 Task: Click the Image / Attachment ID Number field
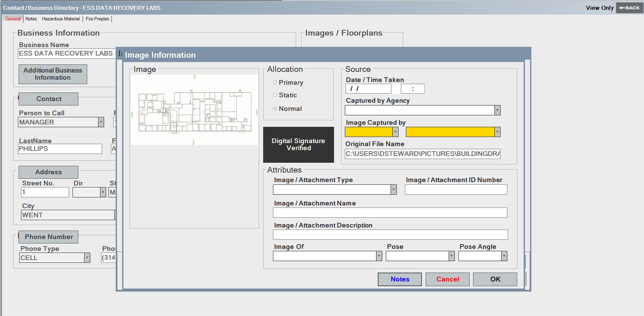click(456, 190)
